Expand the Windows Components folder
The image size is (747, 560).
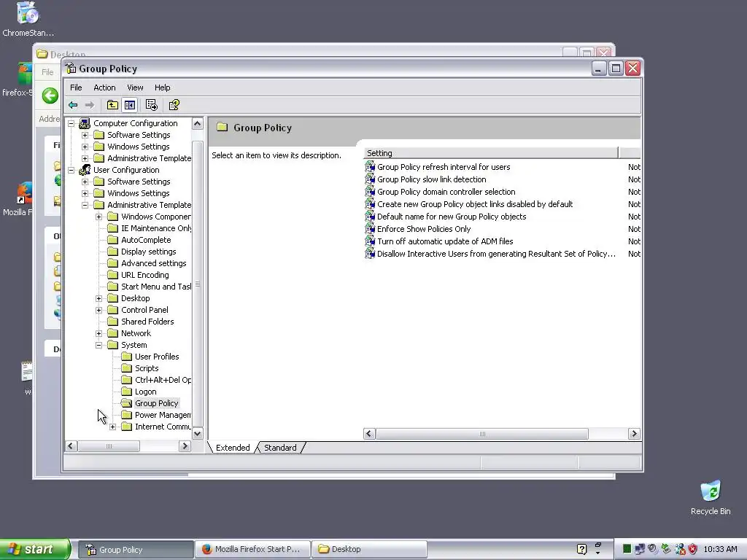pyautogui.click(x=98, y=217)
